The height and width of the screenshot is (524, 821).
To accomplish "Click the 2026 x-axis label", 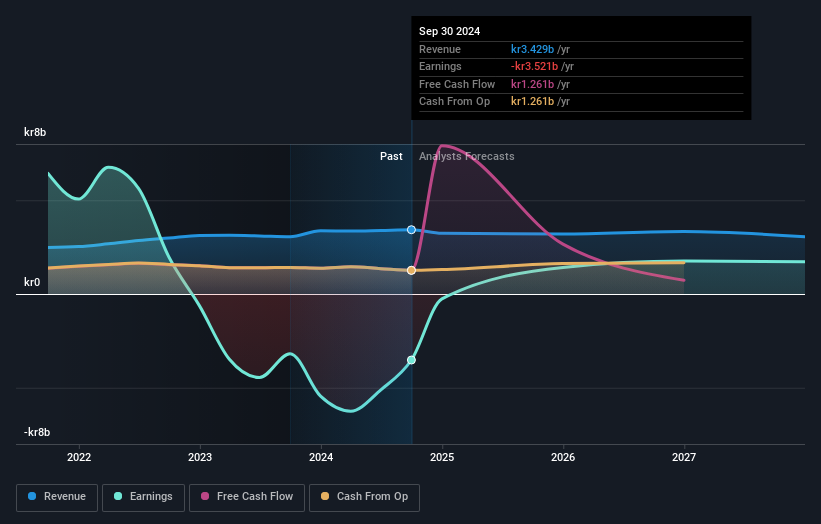I will coord(563,457).
